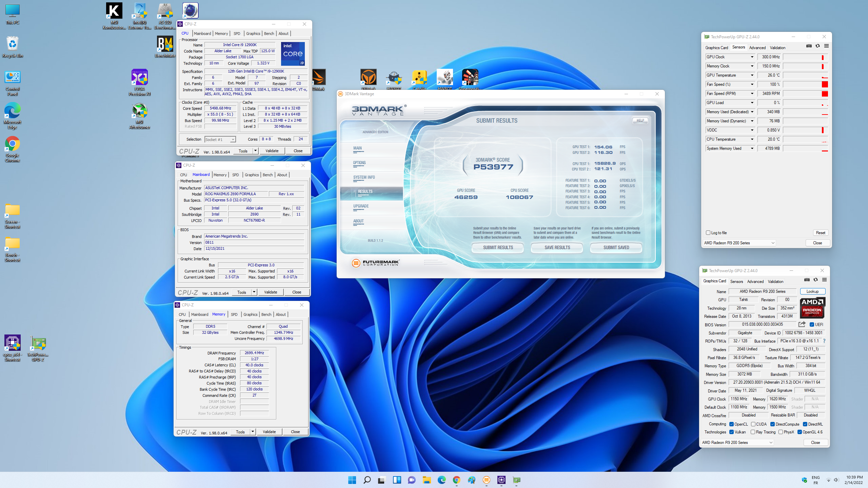
Task: Click SUBMIT SAVED button
Action: coord(616,248)
